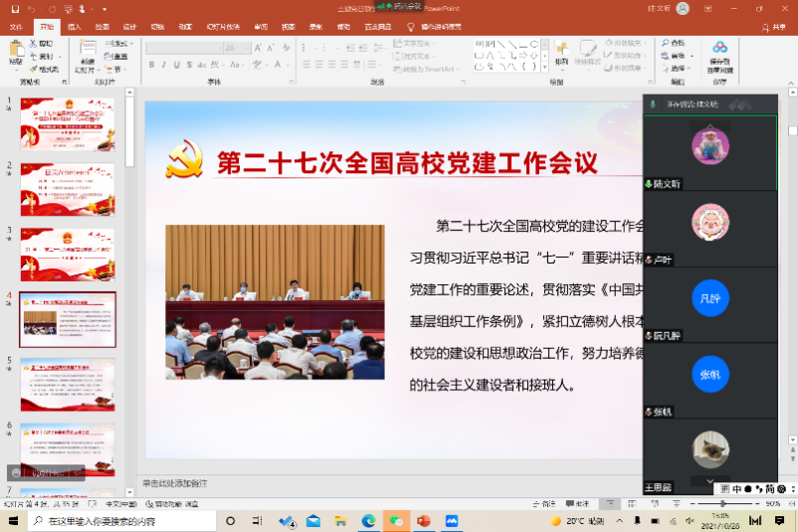Screen dimensions: 798x532
Task: Click the Share button at top right
Action: (x=773, y=27)
